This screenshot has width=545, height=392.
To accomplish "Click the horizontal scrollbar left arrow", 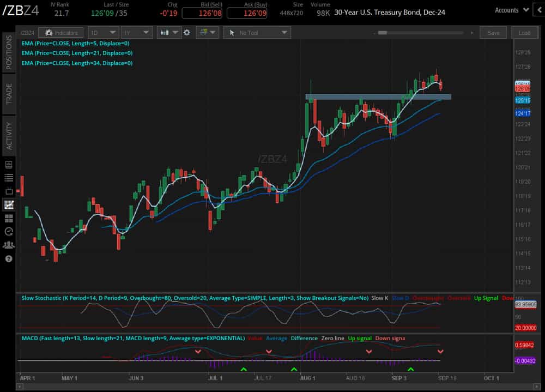I will 20,387.
